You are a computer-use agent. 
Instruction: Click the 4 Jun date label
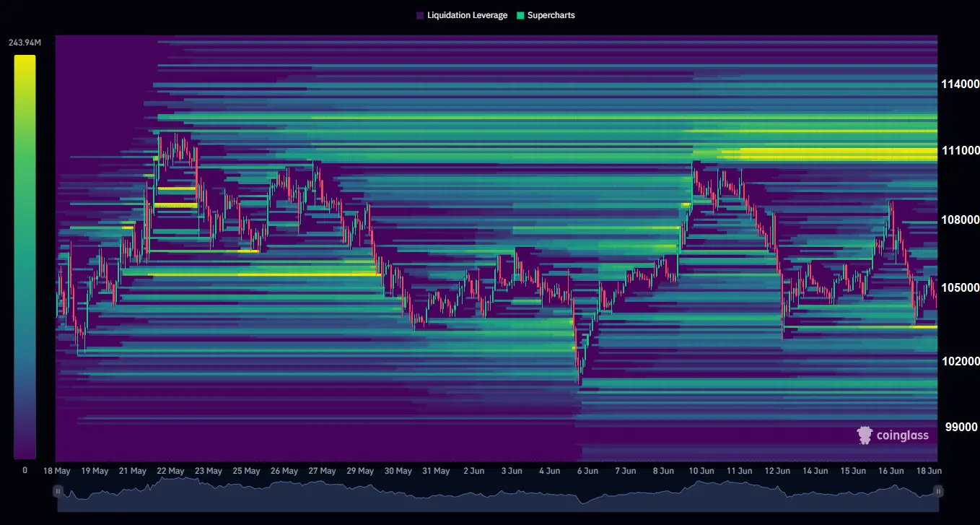coord(550,471)
